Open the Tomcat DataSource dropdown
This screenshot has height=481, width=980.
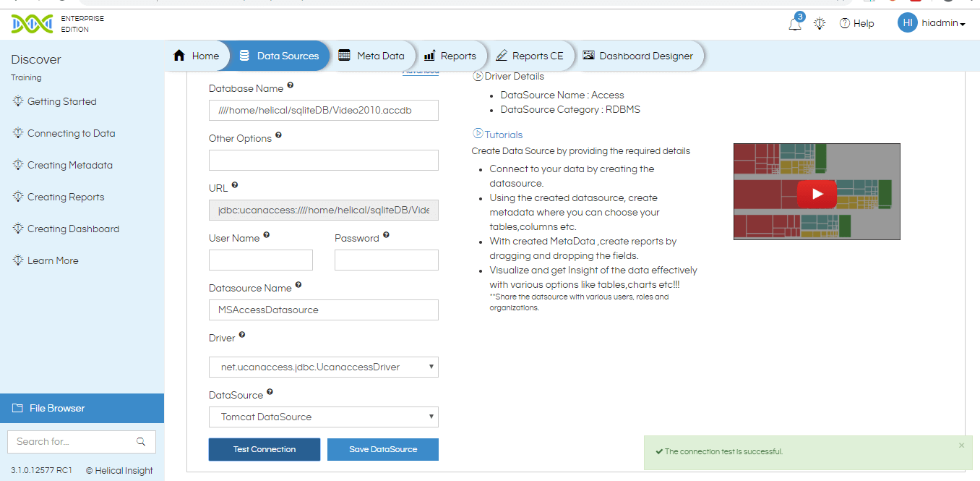tap(324, 417)
